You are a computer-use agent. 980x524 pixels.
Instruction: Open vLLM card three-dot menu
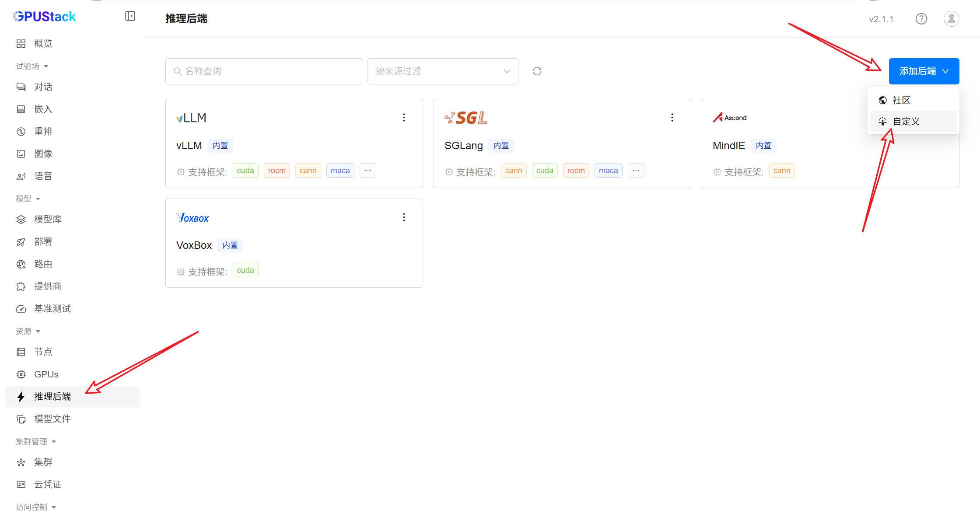[x=404, y=118]
